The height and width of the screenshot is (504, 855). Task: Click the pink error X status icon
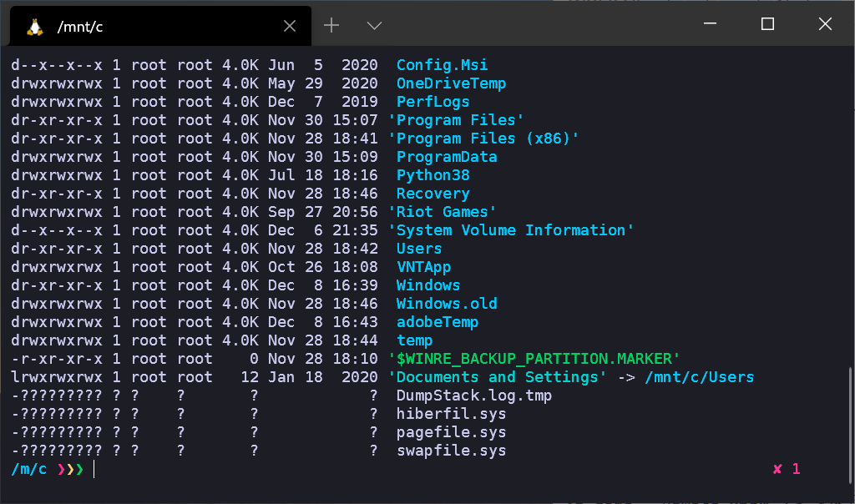click(x=777, y=469)
